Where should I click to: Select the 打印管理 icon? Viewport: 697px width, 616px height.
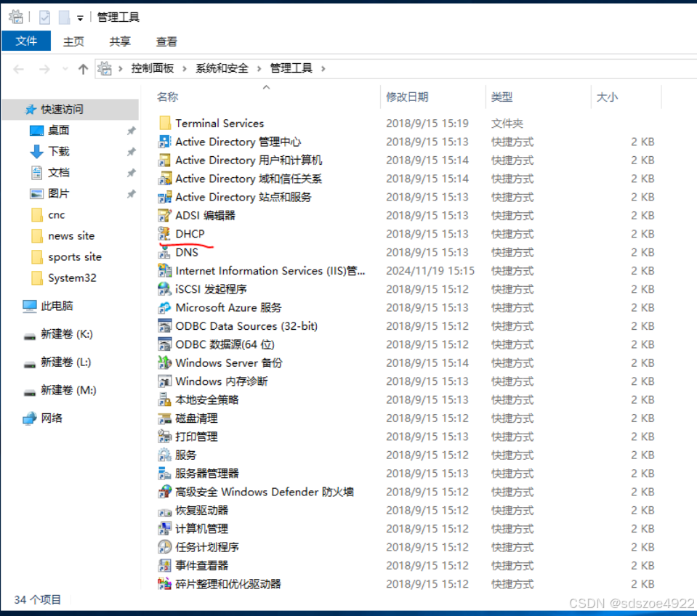164,437
